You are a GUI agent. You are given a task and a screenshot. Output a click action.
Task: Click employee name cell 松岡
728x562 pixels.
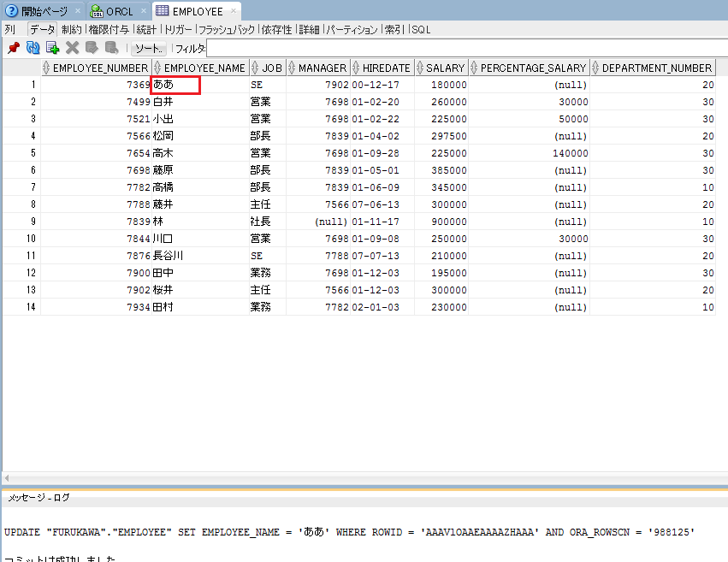(200, 136)
